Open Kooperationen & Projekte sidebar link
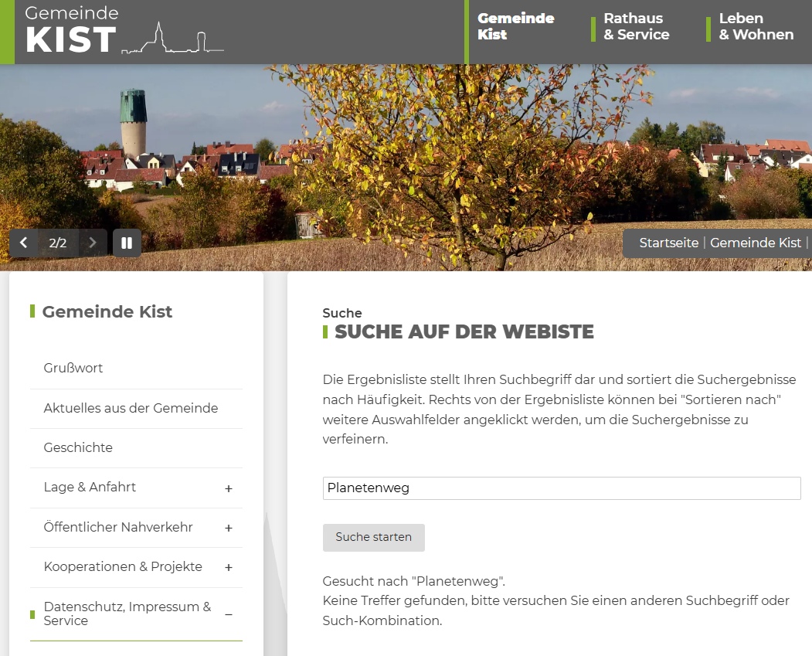This screenshot has height=656, width=812. point(123,566)
